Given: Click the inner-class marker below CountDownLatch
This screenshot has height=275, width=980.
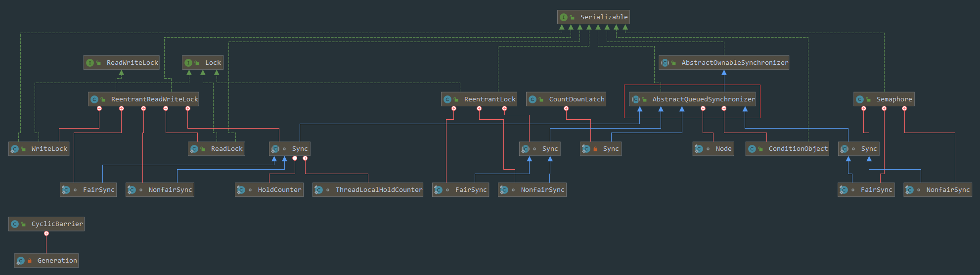Looking at the screenshot, I should point(566,108).
